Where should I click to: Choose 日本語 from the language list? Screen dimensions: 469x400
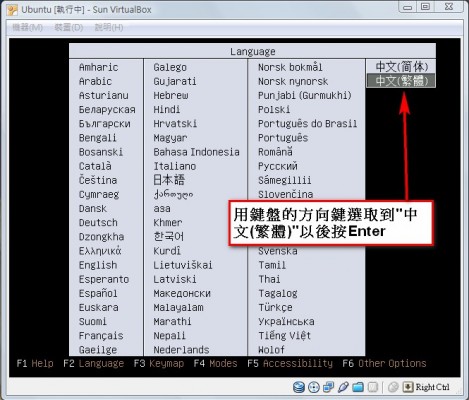click(x=169, y=180)
